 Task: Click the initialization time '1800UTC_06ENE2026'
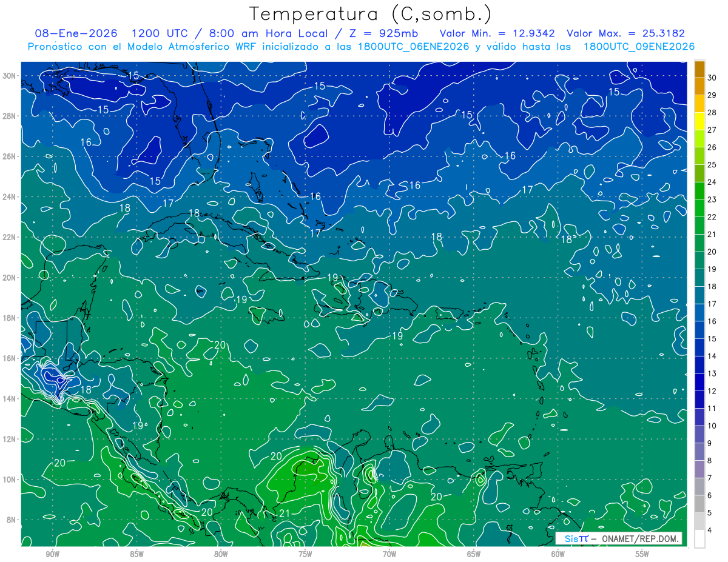tap(415, 47)
